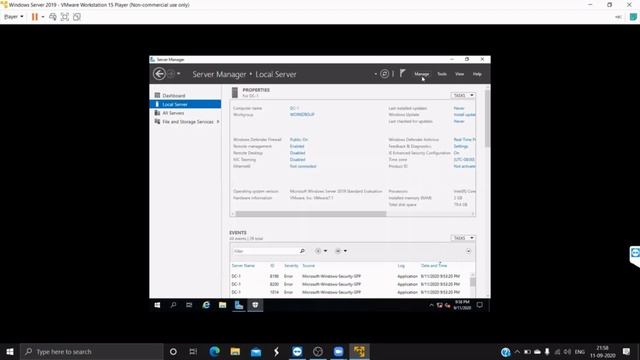Click Ethernet0 Not connected link
640x360 pixels.
coord(303,166)
